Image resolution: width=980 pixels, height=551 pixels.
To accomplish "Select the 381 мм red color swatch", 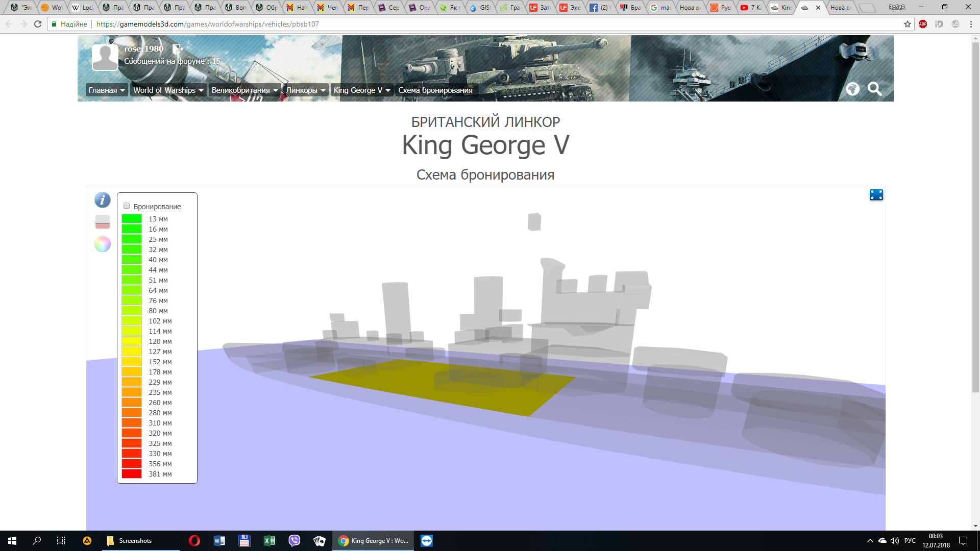I will [132, 474].
